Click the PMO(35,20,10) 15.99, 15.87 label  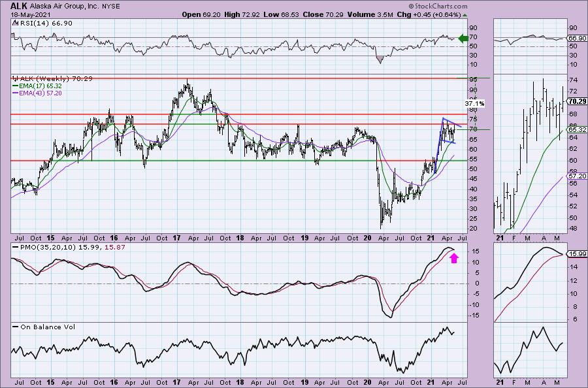pos(73,248)
